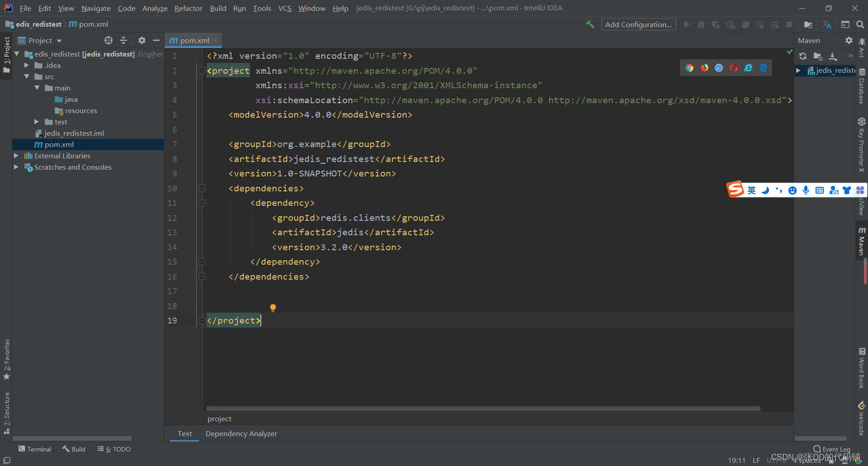Open Maven panel settings gear
This screenshot has width=868, height=466.
point(849,40)
